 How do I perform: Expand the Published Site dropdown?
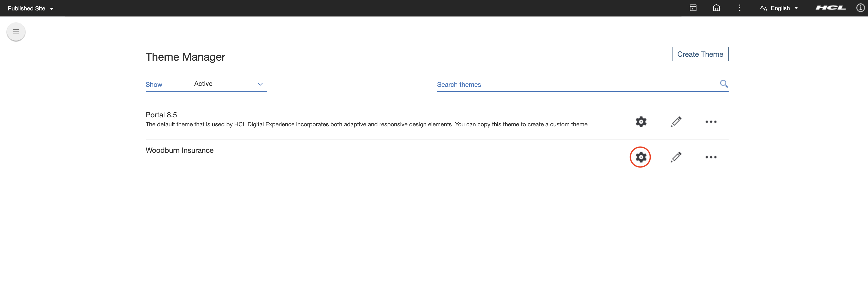30,8
